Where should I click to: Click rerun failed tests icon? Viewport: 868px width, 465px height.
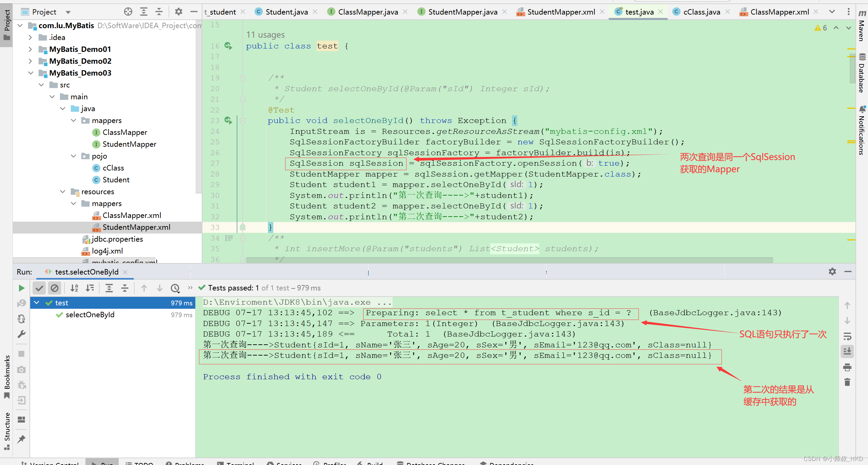click(x=21, y=303)
